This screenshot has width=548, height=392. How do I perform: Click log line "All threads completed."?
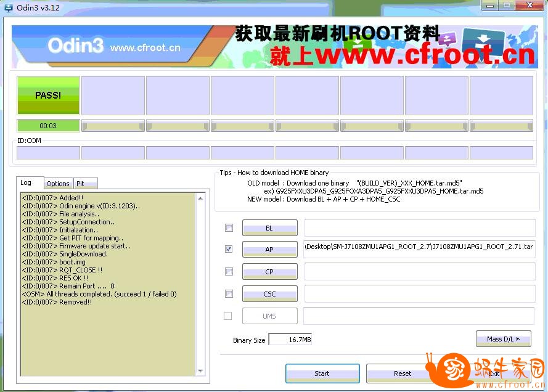tap(99, 294)
